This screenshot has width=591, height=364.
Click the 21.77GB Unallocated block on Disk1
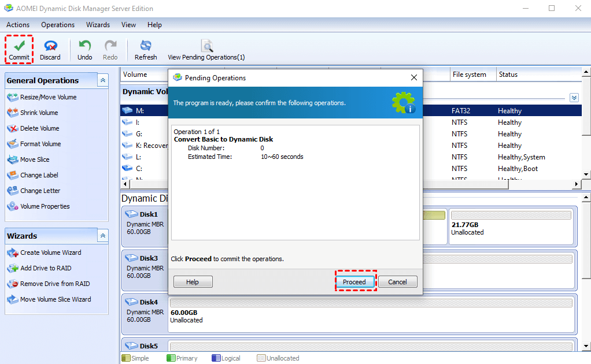coord(511,227)
